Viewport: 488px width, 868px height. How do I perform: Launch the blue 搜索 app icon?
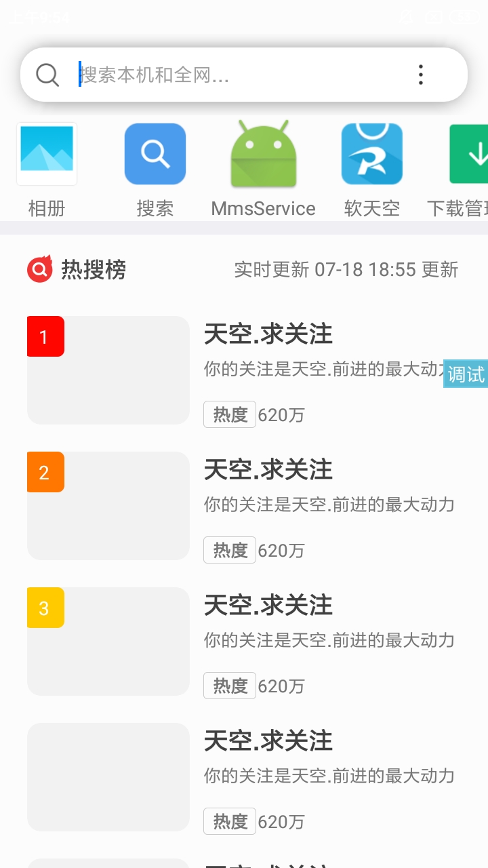(155, 154)
